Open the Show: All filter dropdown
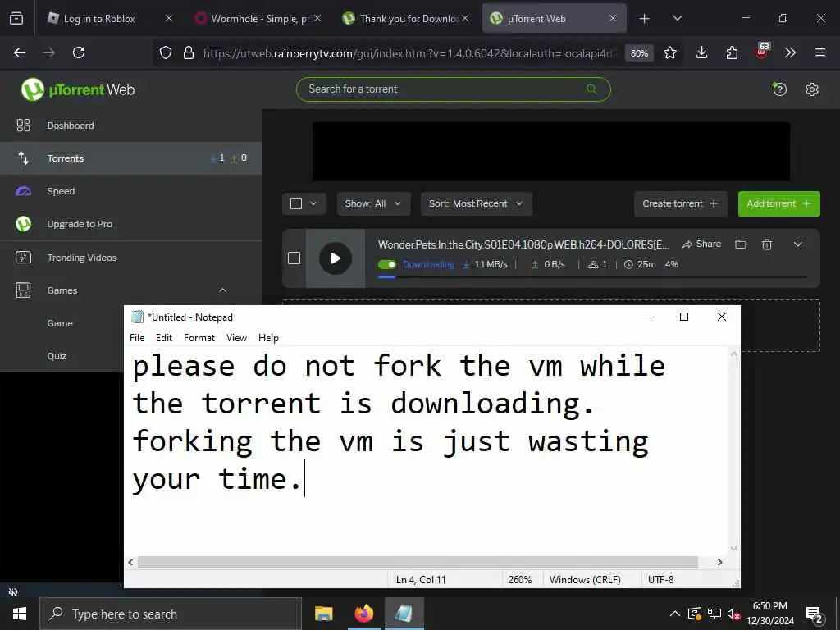Screen dimensions: 840x630 coord(373,203)
